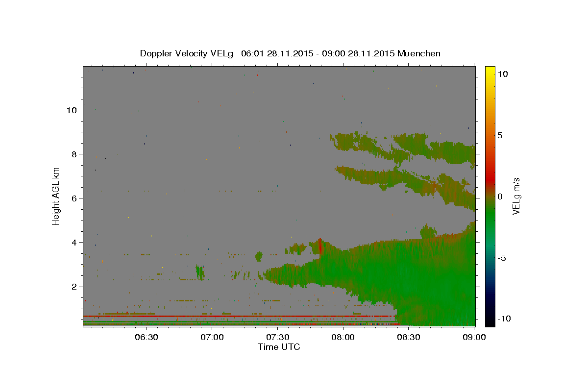Click the colorbar label 'VELg m/s'

516,196
